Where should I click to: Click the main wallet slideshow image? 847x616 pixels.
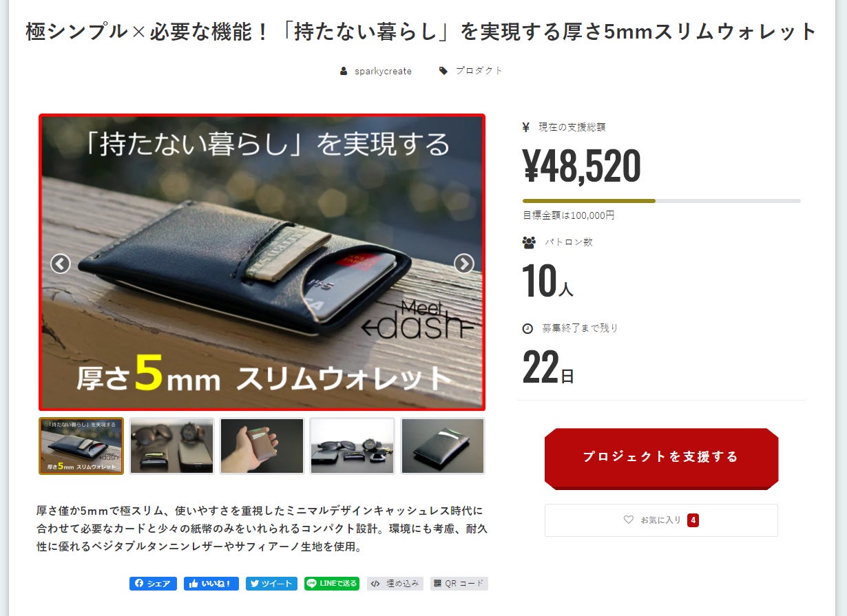tap(262, 262)
